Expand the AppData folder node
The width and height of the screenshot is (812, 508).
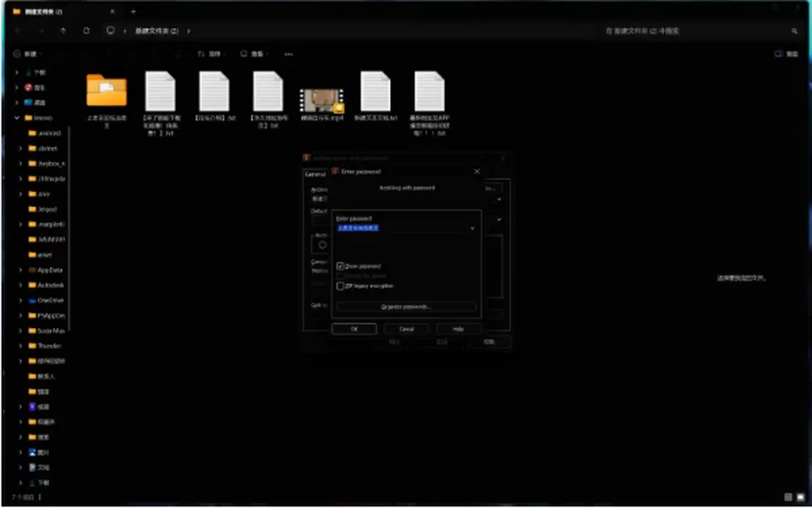point(20,270)
